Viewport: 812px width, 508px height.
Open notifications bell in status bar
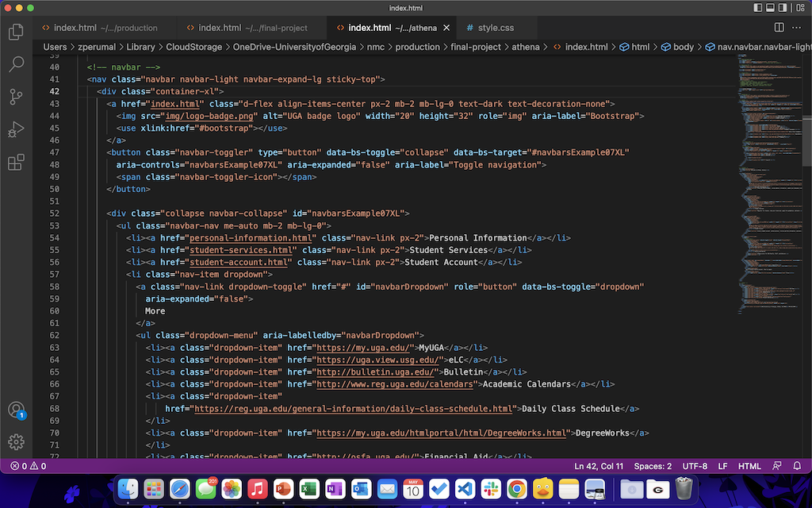[797, 466]
